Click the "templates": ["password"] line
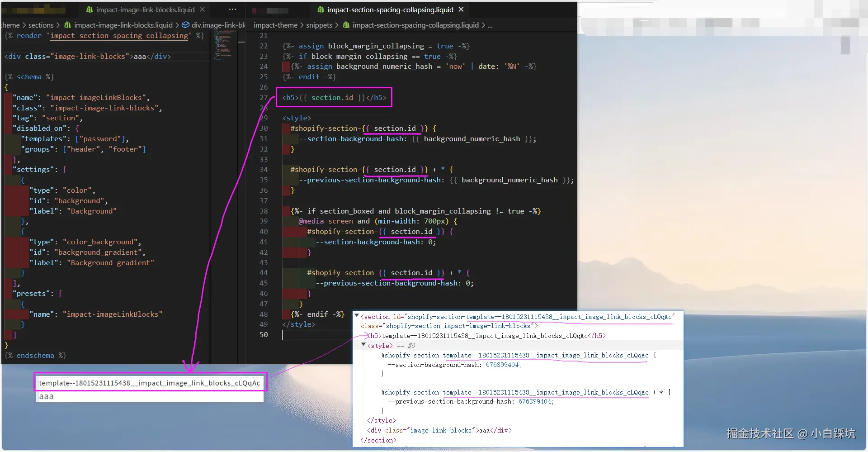Screen dimensions: 868x452 pyautogui.click(x=75, y=139)
